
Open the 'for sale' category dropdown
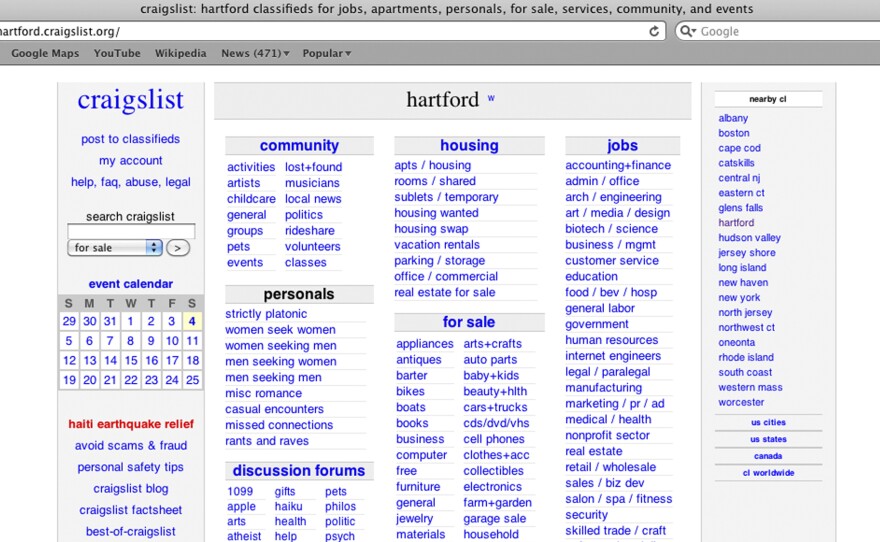point(116,247)
